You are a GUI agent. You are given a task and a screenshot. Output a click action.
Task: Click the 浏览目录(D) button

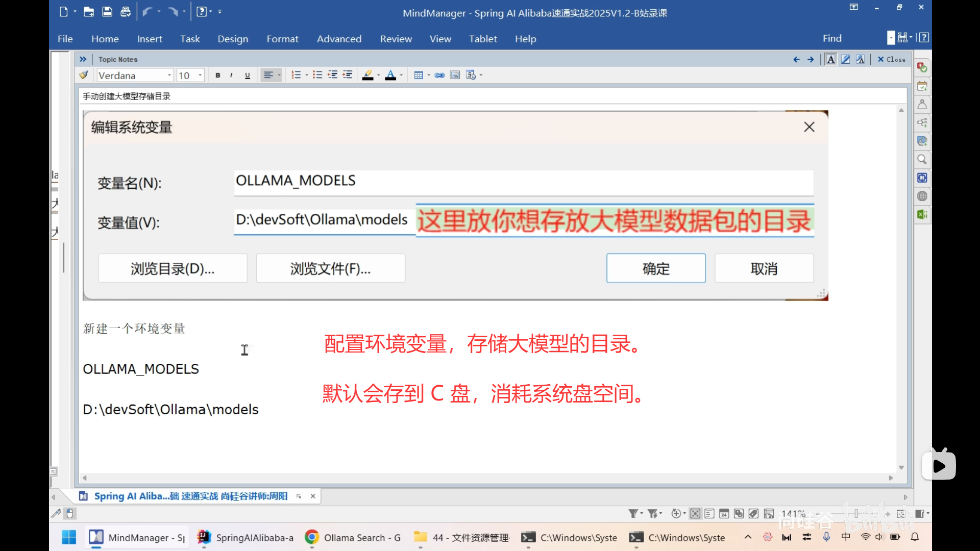[x=172, y=268]
